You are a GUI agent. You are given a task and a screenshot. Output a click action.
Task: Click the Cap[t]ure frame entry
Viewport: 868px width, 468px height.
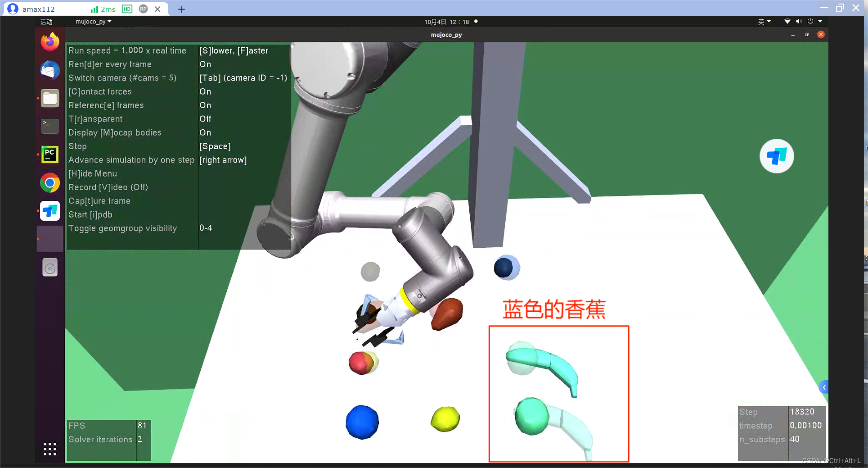[99, 201]
